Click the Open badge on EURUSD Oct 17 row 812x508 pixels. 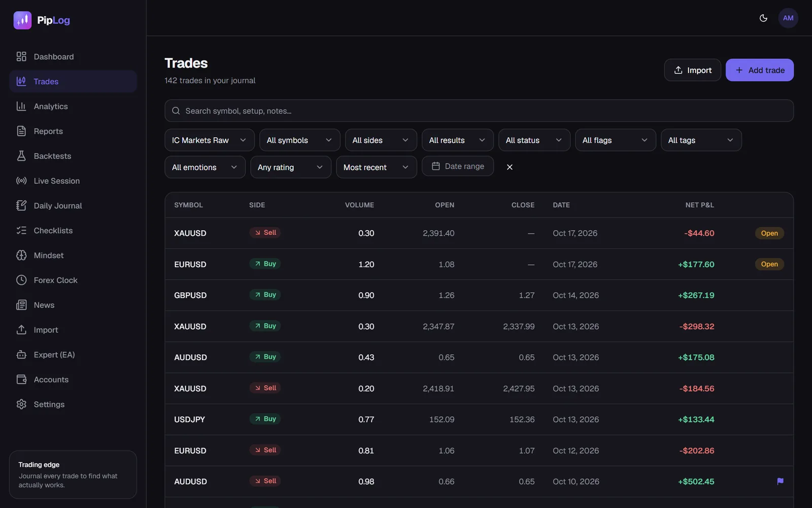(x=769, y=264)
